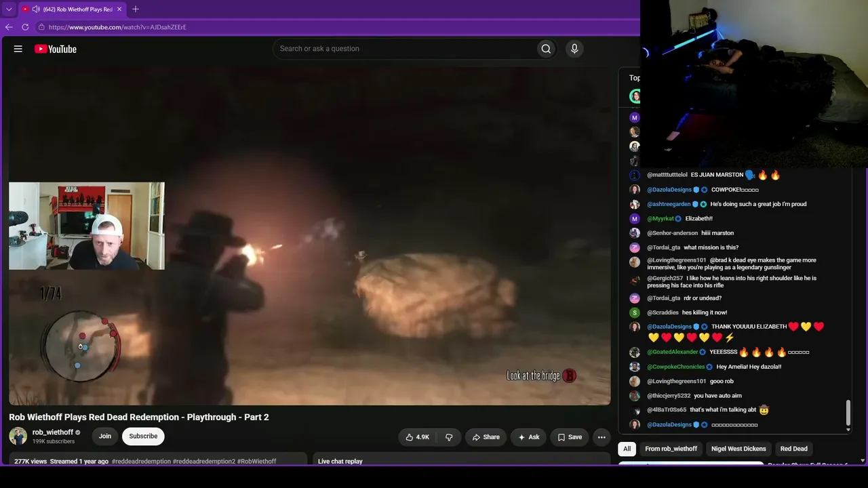Screen dimensions: 868x488
Task: Select the Red Dead chip
Action: pos(794,449)
